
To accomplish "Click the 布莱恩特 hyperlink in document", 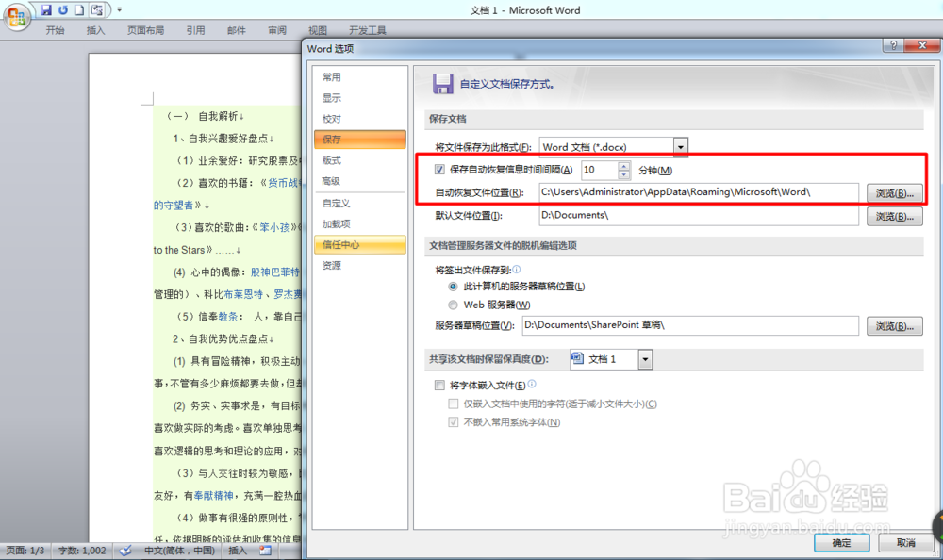I will [x=243, y=294].
